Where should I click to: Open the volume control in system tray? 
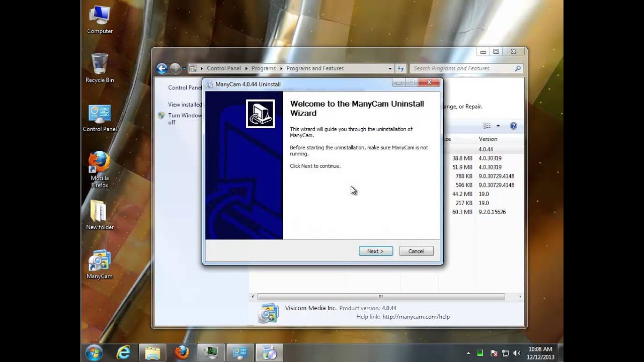coord(517,353)
